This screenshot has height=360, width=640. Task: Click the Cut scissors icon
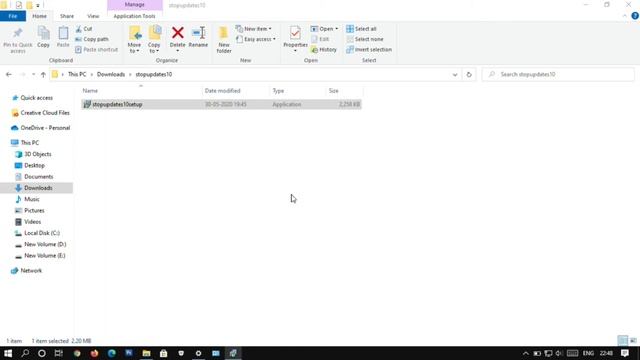[x=78, y=29]
